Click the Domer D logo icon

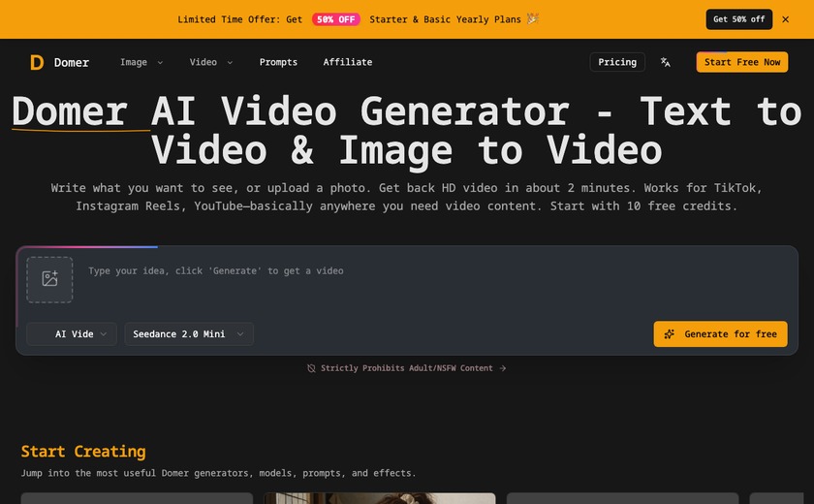[x=37, y=62]
